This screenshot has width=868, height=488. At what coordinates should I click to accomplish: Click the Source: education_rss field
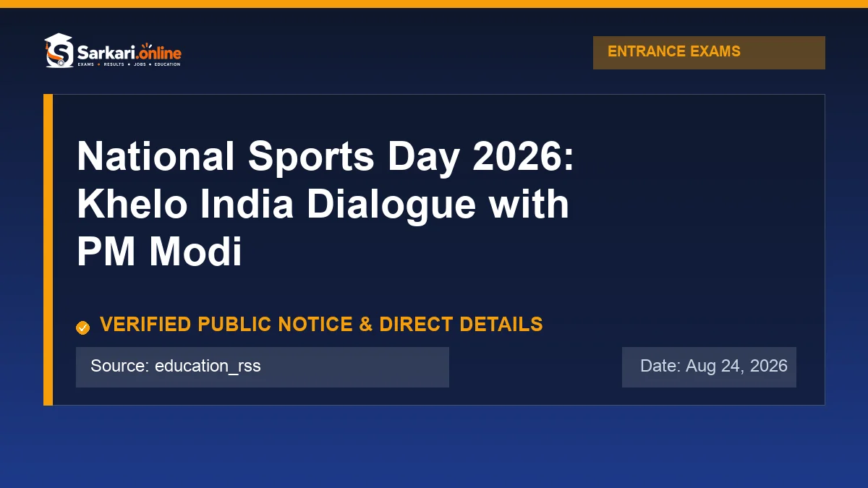263,367
